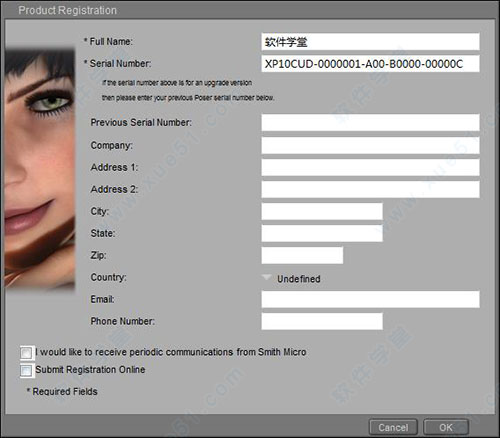Viewport: 500px width, 438px height.
Task: Open the Country dropdown arrow
Action: tap(266, 277)
